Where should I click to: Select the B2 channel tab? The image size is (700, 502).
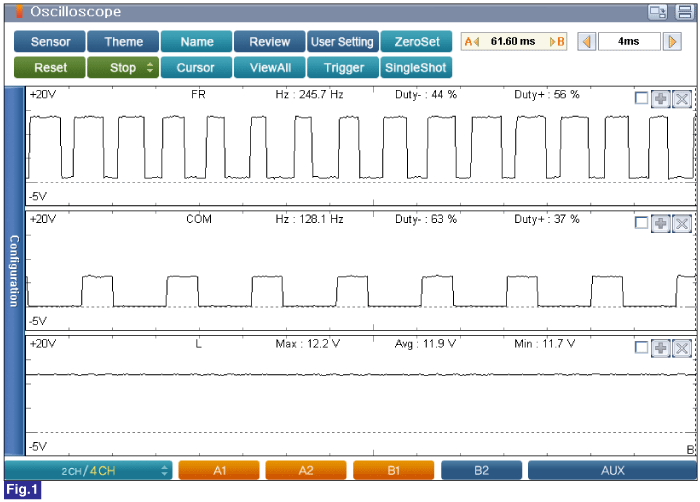click(x=481, y=470)
